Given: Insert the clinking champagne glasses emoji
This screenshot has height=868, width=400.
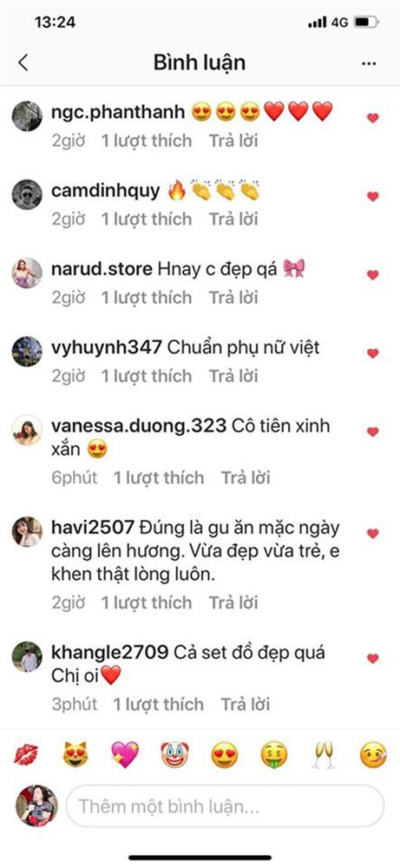Looking at the screenshot, I should click(323, 754).
